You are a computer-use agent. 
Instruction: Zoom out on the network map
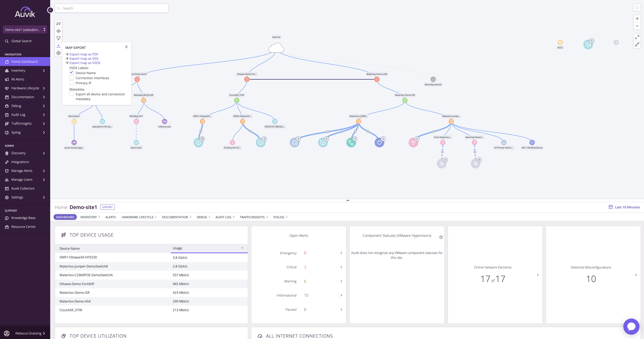pyautogui.click(x=637, y=26)
